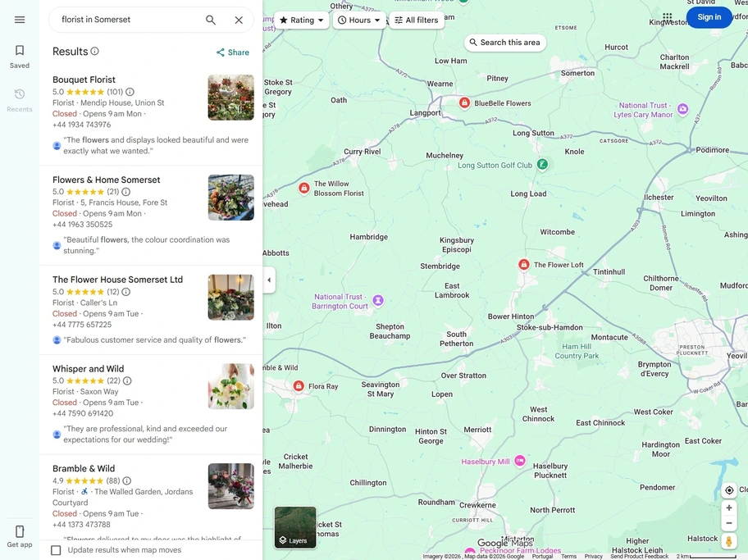Click Haselbury Mill map marker
Screen dimensions: 748x560
click(x=520, y=462)
